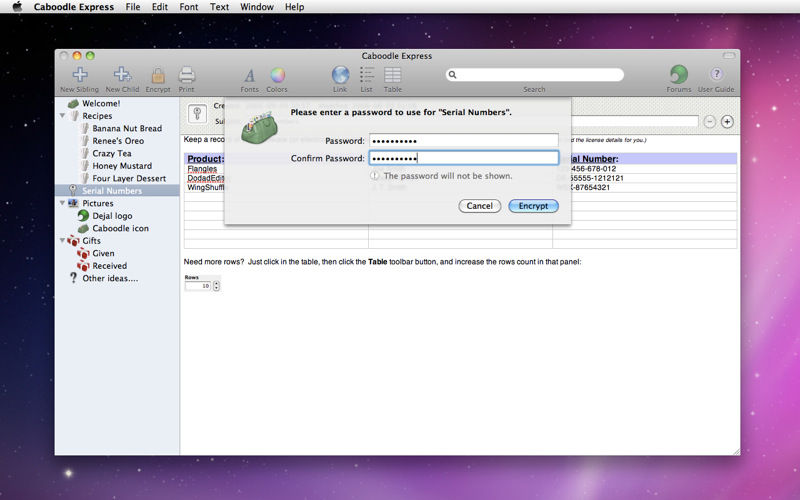Select Renee's Oreo entry
This screenshot has width=800, height=500.
click(118, 141)
